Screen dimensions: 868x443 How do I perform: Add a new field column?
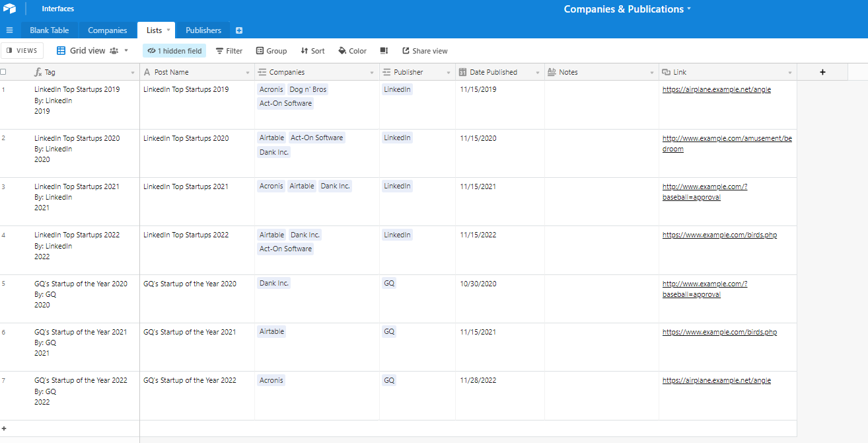pyautogui.click(x=822, y=72)
